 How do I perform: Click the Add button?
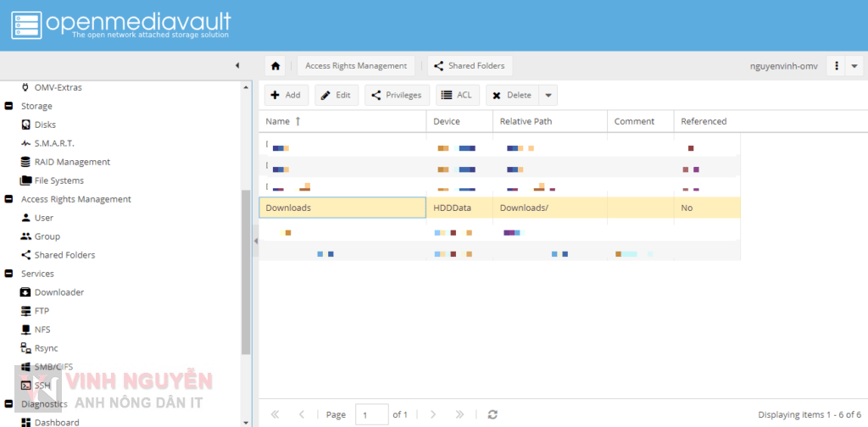tap(286, 96)
